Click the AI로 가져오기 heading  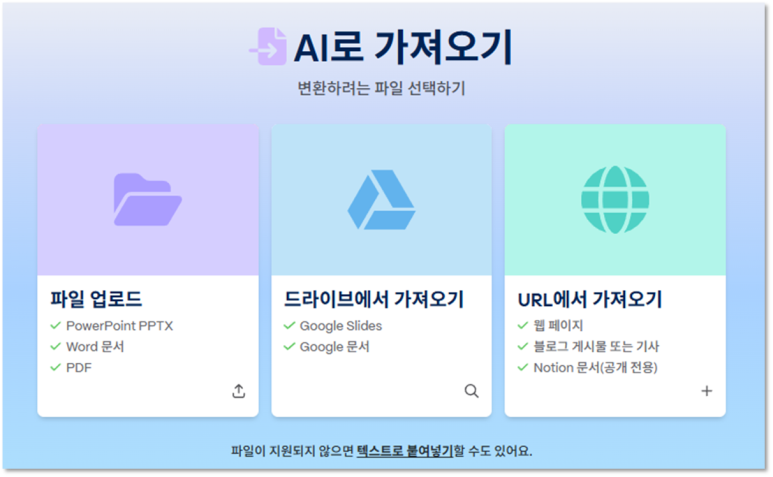coord(403,47)
